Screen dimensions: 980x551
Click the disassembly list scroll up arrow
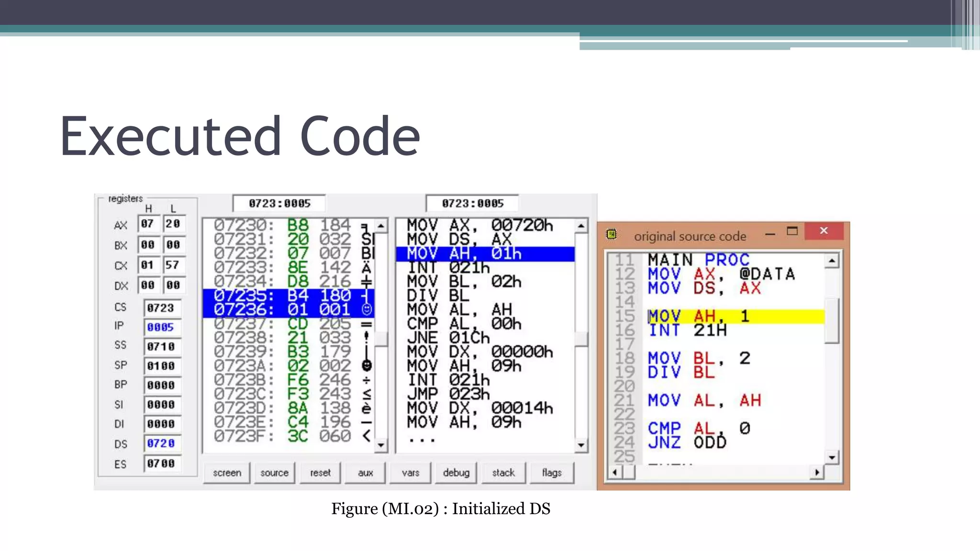click(x=581, y=225)
